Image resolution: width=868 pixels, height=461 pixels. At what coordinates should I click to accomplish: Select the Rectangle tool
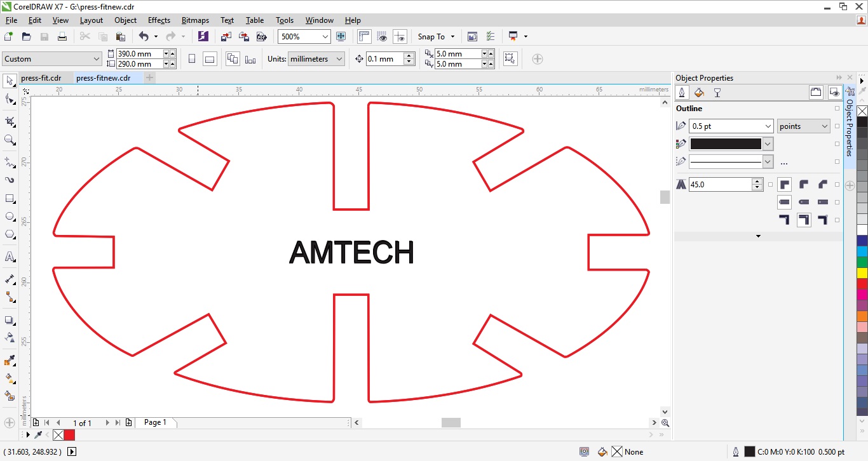pyautogui.click(x=10, y=199)
